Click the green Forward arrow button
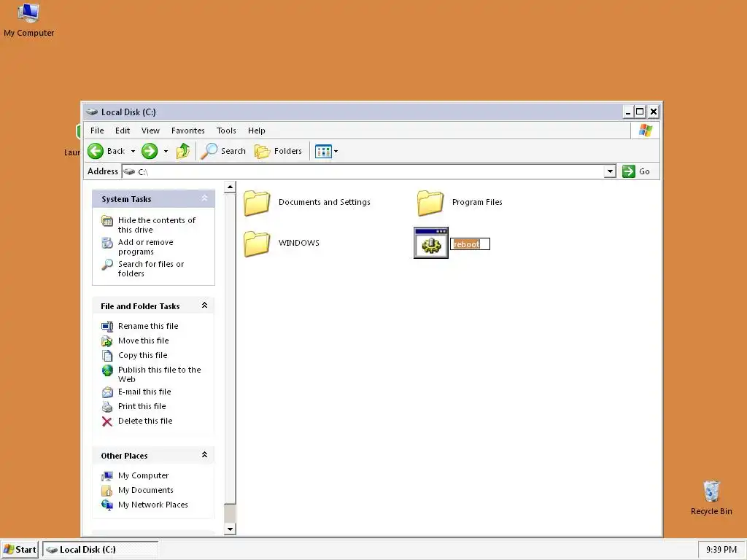Image resolution: width=747 pixels, height=560 pixels. pyautogui.click(x=150, y=151)
